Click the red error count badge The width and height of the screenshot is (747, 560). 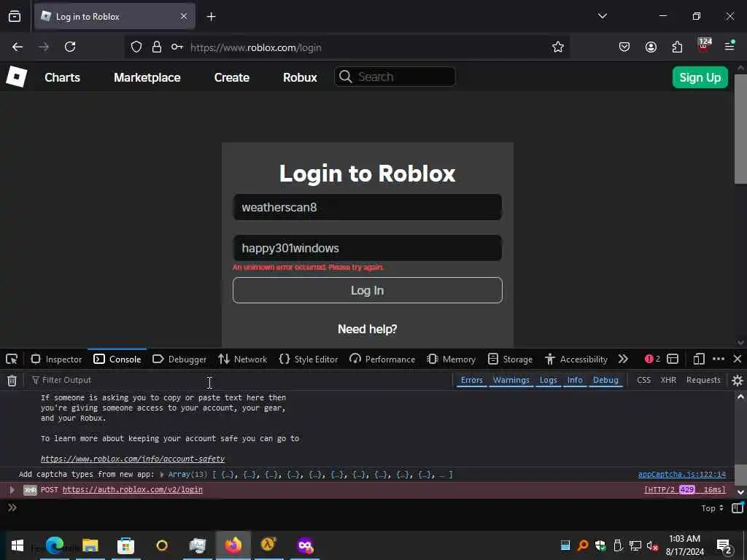[652, 359]
